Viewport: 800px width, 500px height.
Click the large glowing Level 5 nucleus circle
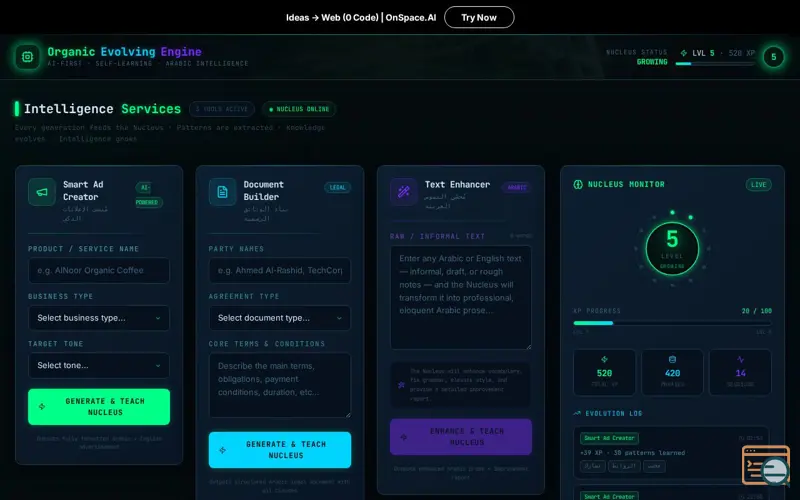672,249
